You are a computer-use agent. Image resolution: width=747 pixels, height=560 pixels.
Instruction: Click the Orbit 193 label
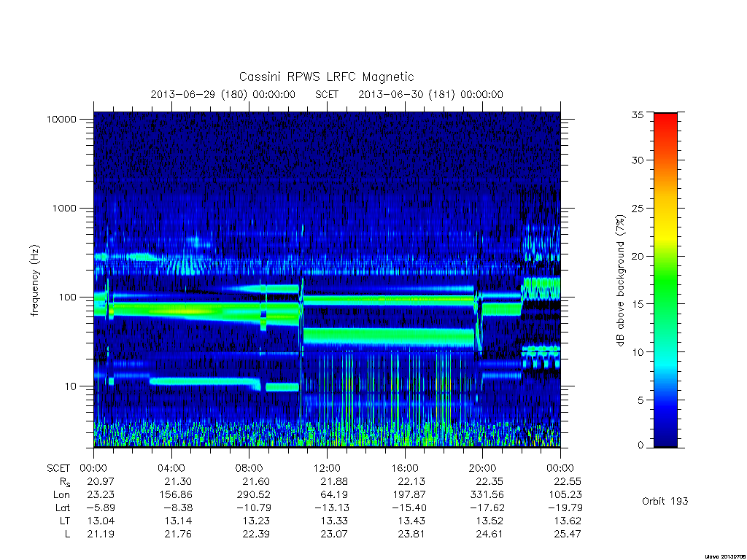tap(665, 501)
